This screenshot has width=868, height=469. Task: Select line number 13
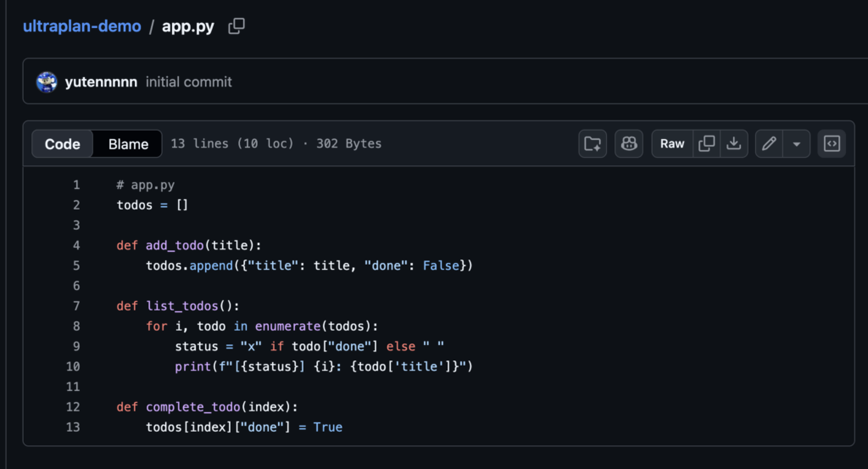click(73, 427)
